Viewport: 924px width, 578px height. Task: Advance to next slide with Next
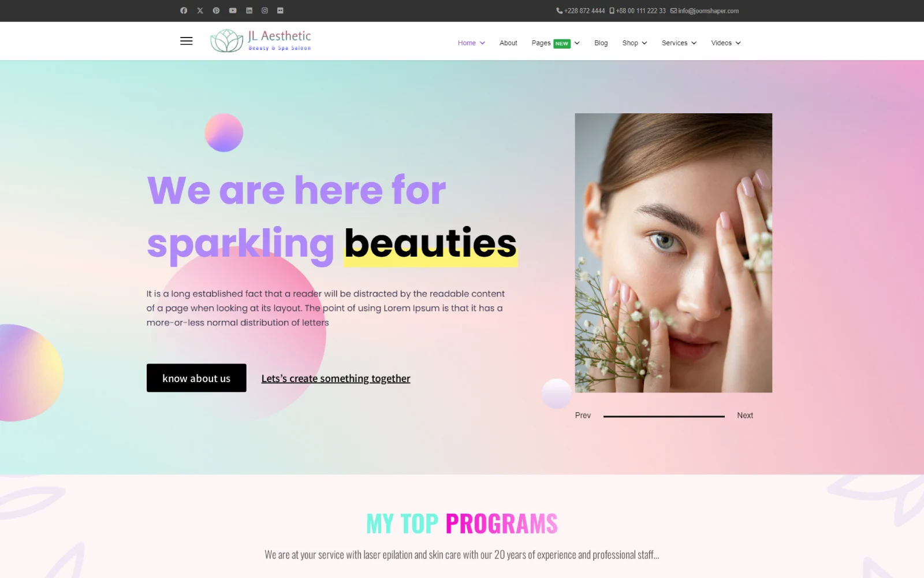pyautogui.click(x=745, y=416)
